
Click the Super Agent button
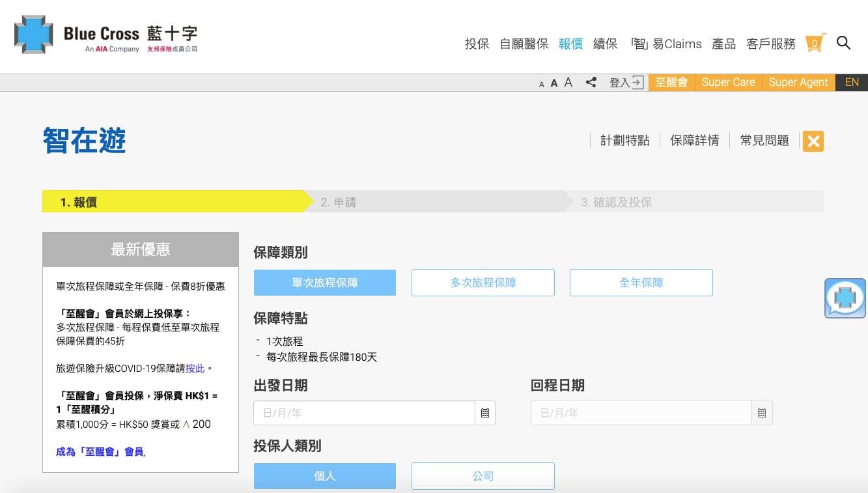tap(798, 83)
